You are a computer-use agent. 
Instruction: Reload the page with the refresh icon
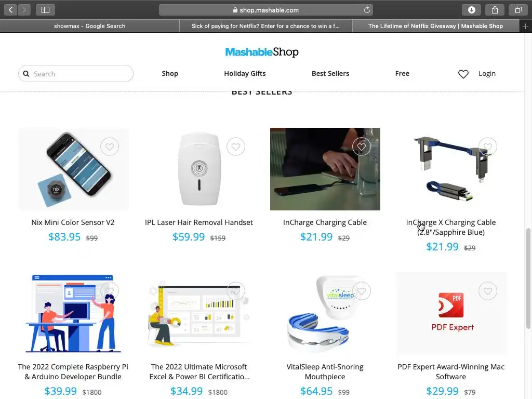[x=367, y=10]
